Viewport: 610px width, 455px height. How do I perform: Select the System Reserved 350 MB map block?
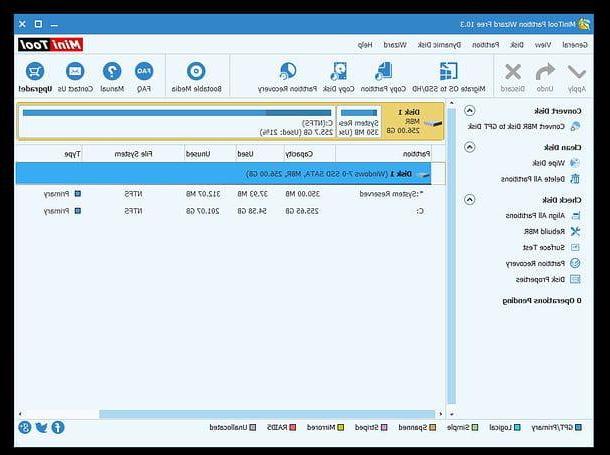pos(359,122)
